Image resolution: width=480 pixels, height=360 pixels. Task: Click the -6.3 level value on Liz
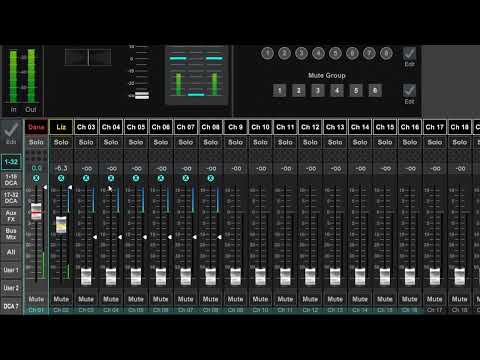(61, 168)
